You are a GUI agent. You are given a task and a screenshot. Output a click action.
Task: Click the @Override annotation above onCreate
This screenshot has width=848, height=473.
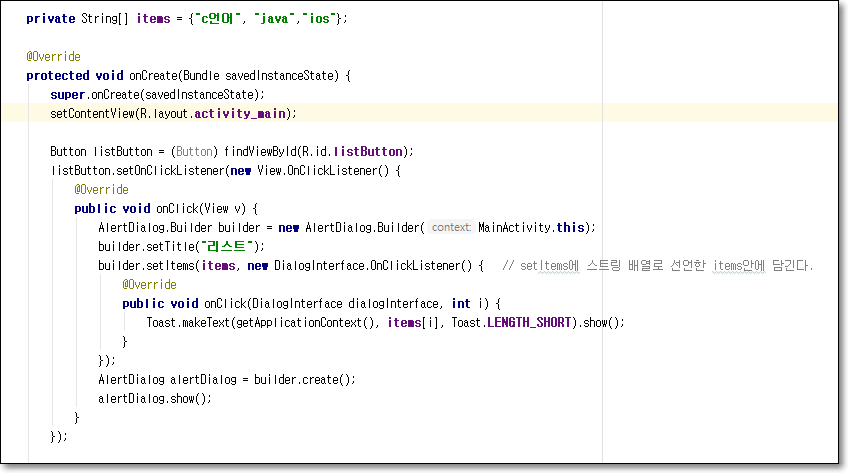pyautogui.click(x=53, y=57)
